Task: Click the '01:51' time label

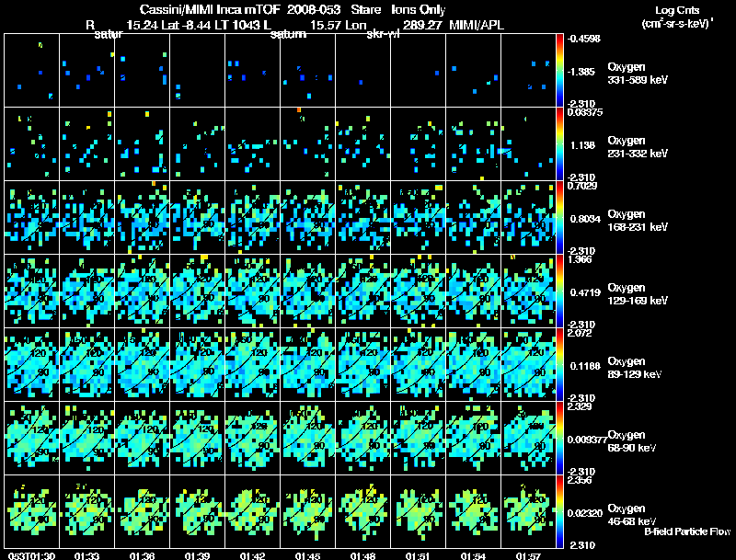Action: pyautogui.click(x=418, y=556)
